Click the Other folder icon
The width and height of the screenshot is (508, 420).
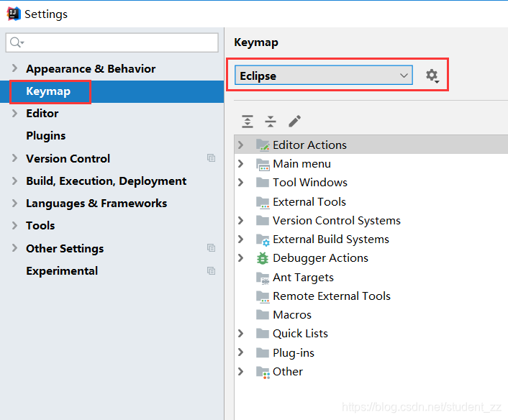263,372
